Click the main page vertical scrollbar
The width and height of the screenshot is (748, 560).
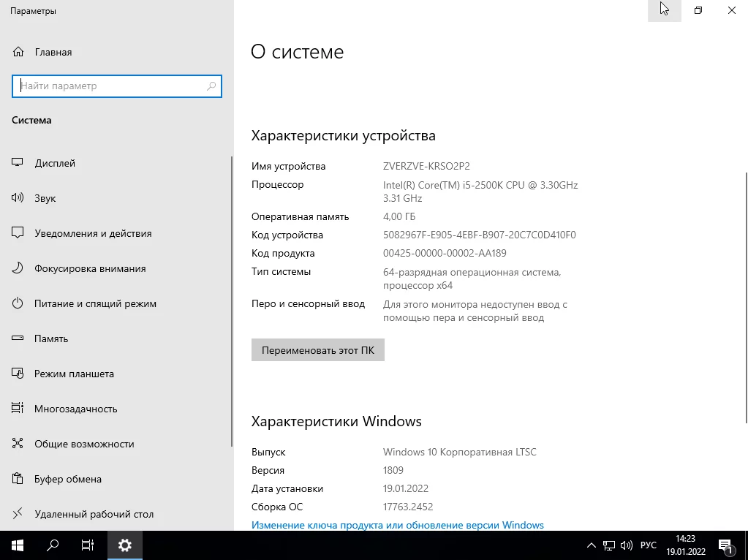(x=746, y=297)
